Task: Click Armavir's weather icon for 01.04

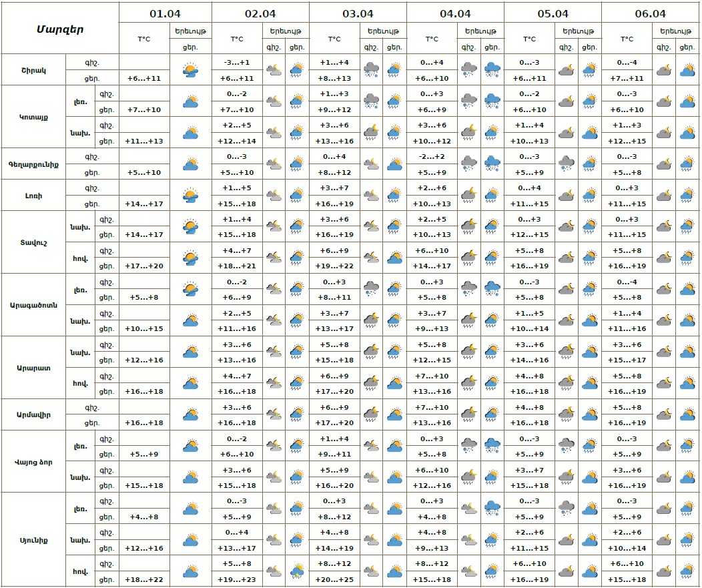Action: 191,415
